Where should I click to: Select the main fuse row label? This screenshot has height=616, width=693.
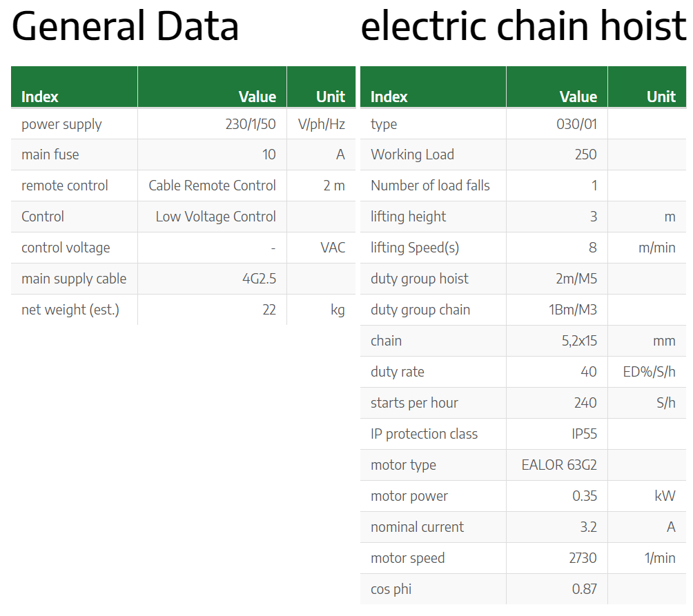(x=50, y=155)
